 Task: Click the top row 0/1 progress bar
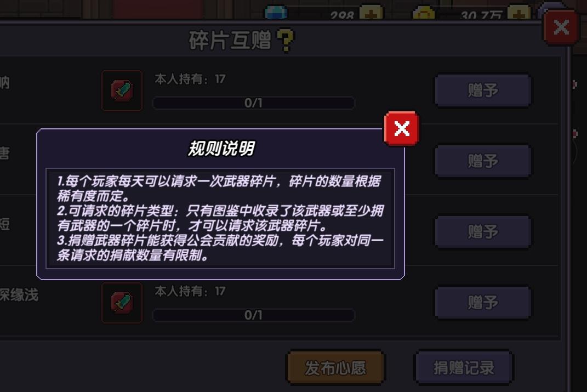tap(253, 103)
